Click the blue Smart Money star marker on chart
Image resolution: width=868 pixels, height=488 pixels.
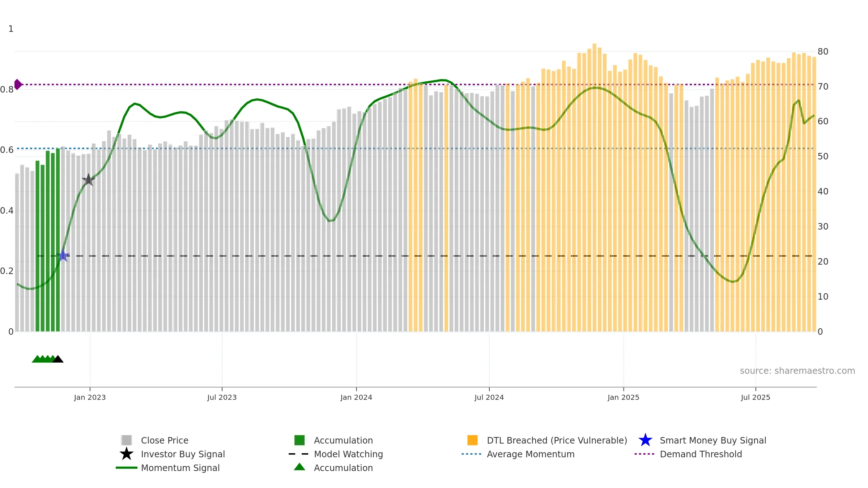pyautogui.click(x=63, y=256)
